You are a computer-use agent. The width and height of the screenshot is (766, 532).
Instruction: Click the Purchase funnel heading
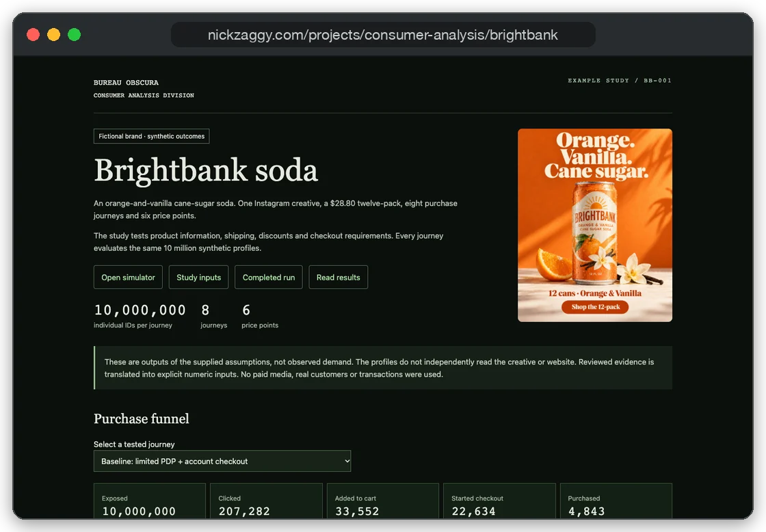(x=141, y=418)
